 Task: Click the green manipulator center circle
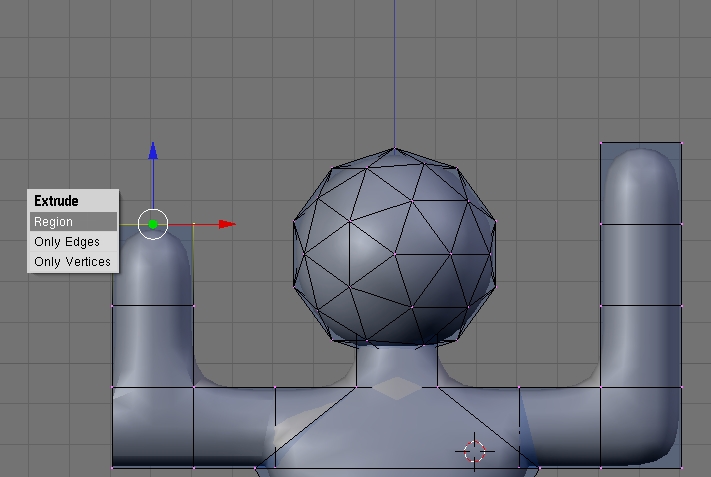click(x=153, y=224)
